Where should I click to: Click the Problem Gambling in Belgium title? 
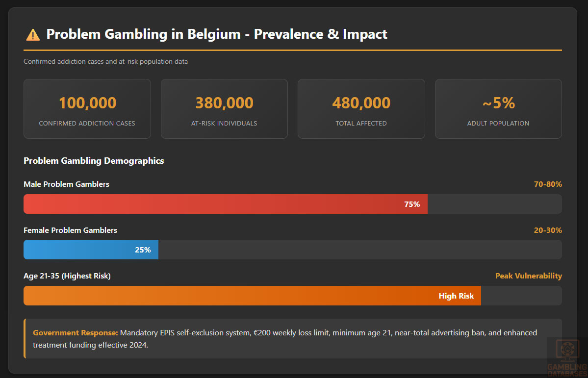[x=217, y=34]
